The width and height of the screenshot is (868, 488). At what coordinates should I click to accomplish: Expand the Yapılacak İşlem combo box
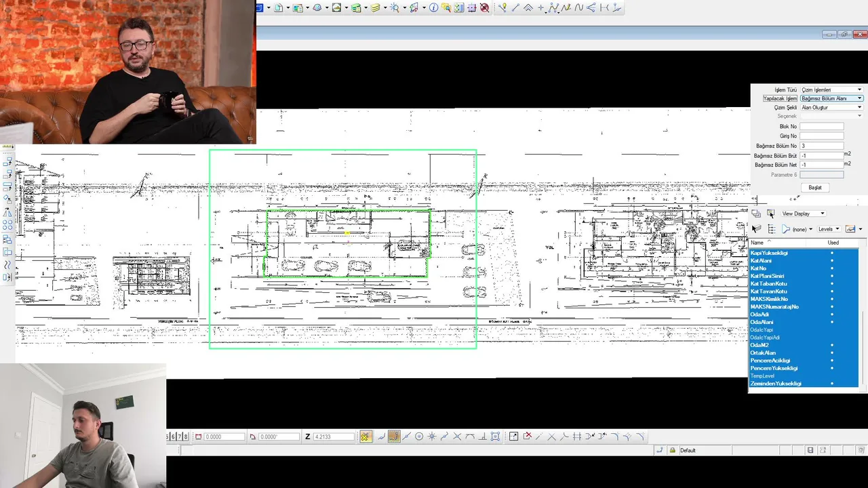[831, 98]
